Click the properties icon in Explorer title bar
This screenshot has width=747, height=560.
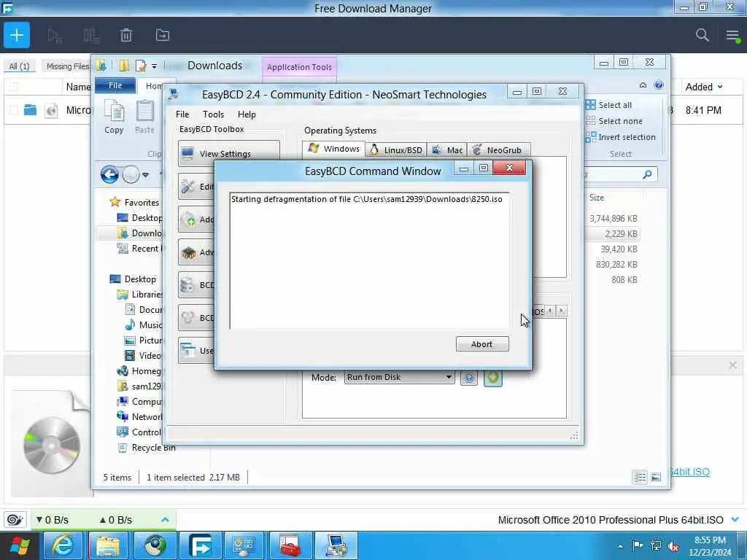[x=141, y=65]
